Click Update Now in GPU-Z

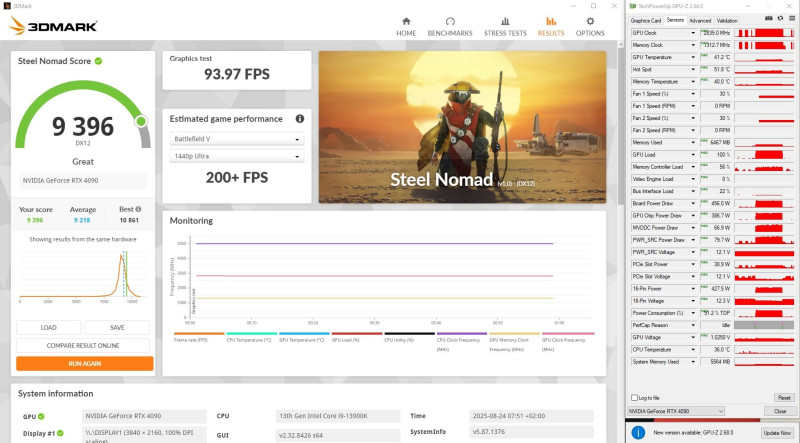(778, 433)
